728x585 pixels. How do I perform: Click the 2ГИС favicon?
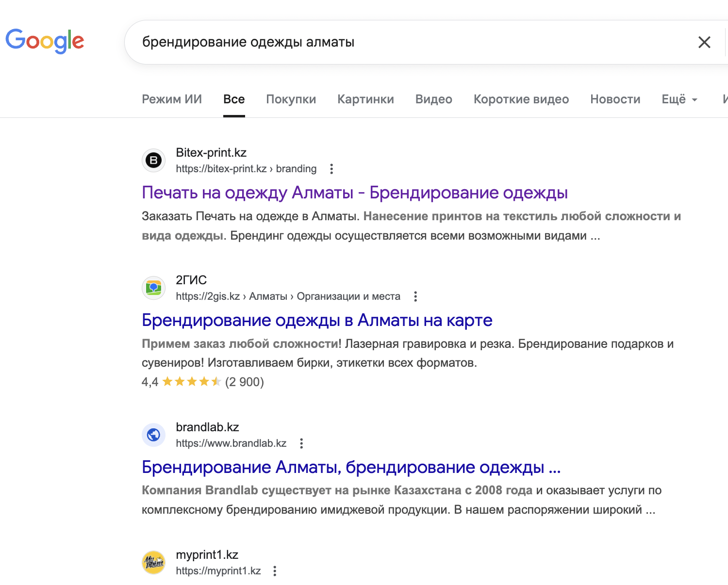pyautogui.click(x=154, y=288)
